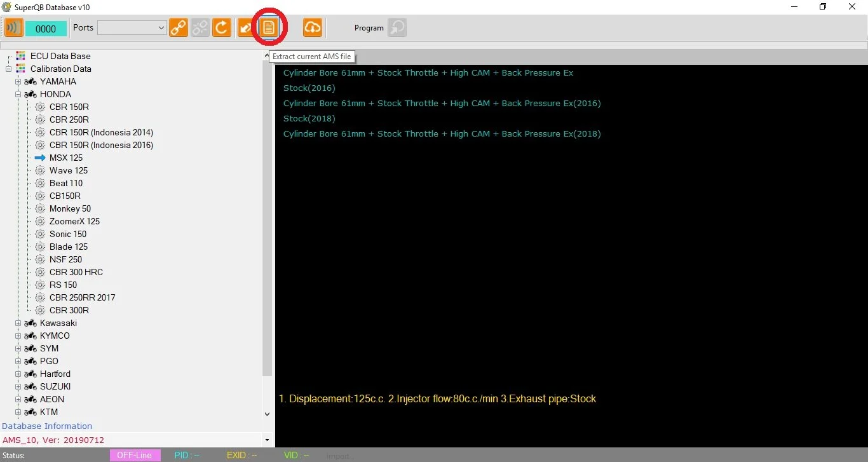Click the wireless signal icon in toolbar
Screen dimensions: 868x462
point(13,28)
